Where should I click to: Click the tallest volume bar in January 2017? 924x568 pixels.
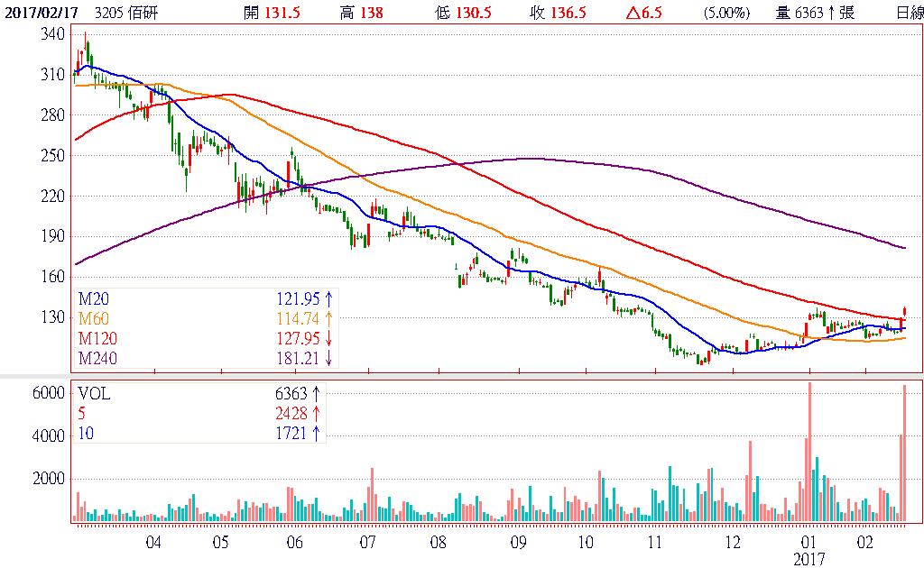(x=809, y=453)
